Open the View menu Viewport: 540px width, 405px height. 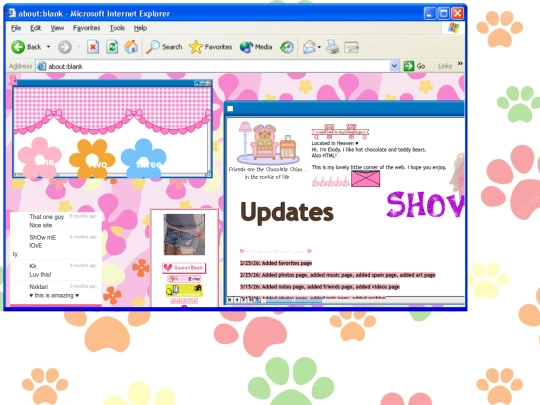tap(57, 28)
